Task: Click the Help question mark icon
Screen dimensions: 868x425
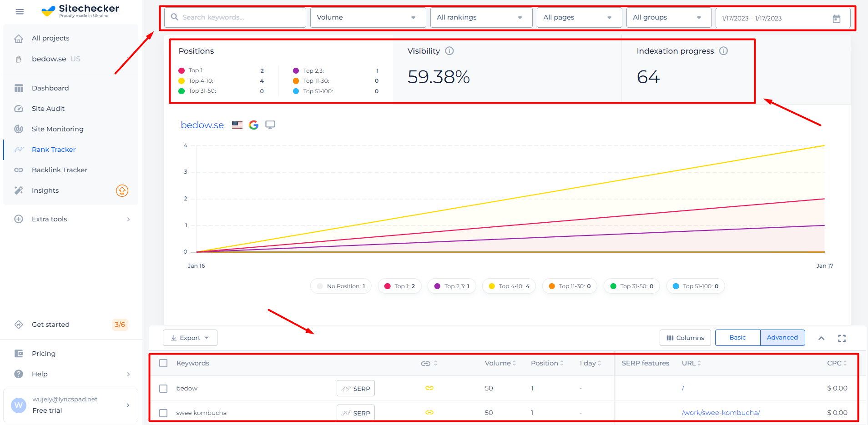Action: click(19, 374)
